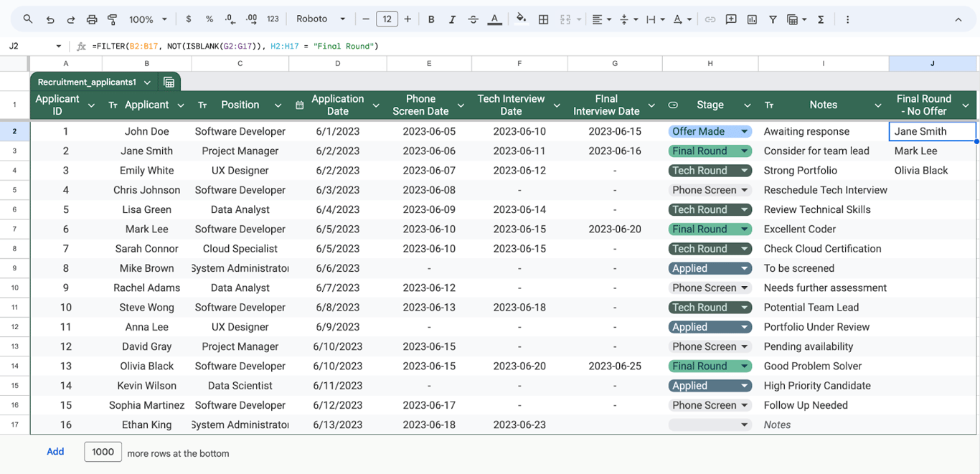Open the Offer Made stage chip for John Doe
Image resolution: width=980 pixels, height=474 pixels.
710,131
